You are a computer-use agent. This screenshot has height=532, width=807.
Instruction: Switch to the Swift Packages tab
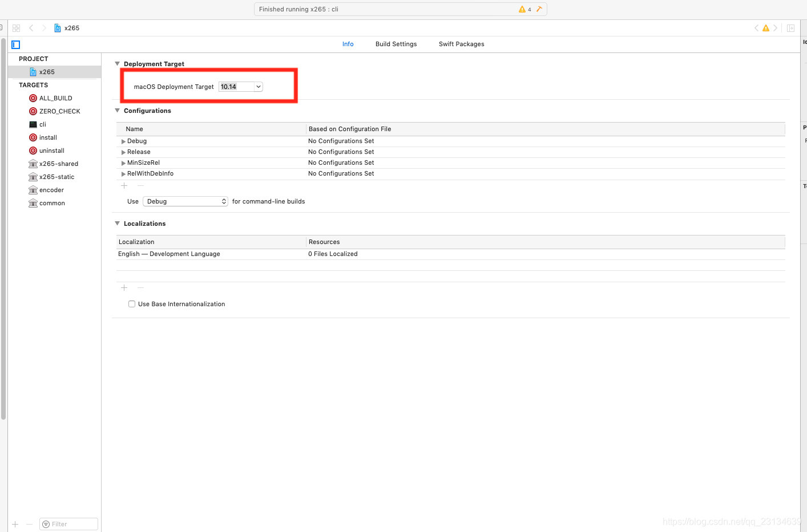(462, 44)
